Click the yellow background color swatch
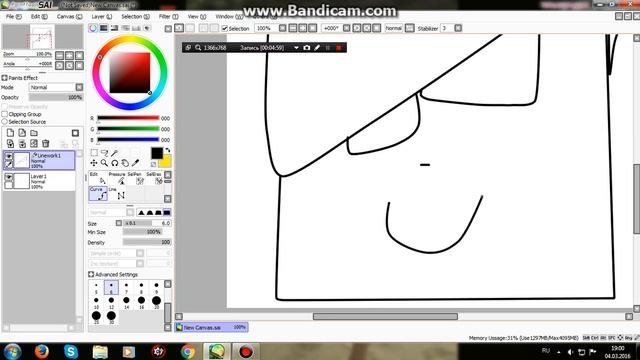The height and width of the screenshot is (360, 640). pyautogui.click(x=166, y=162)
